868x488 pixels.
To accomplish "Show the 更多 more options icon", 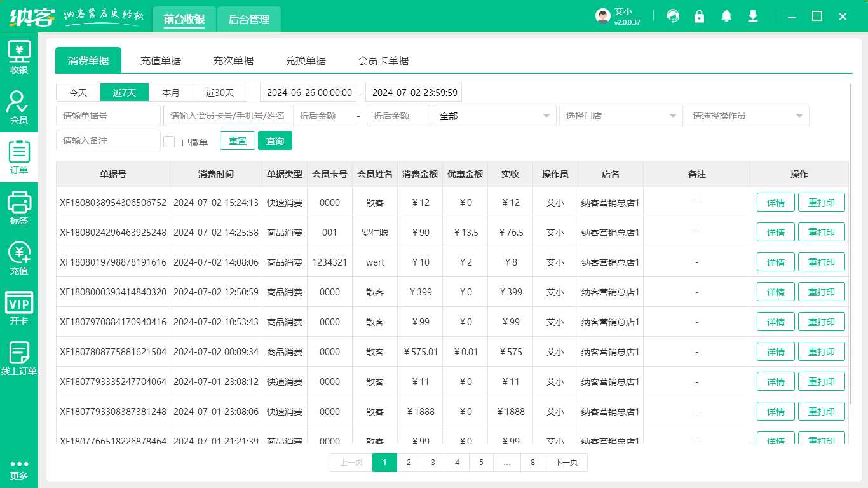I will [x=19, y=470].
